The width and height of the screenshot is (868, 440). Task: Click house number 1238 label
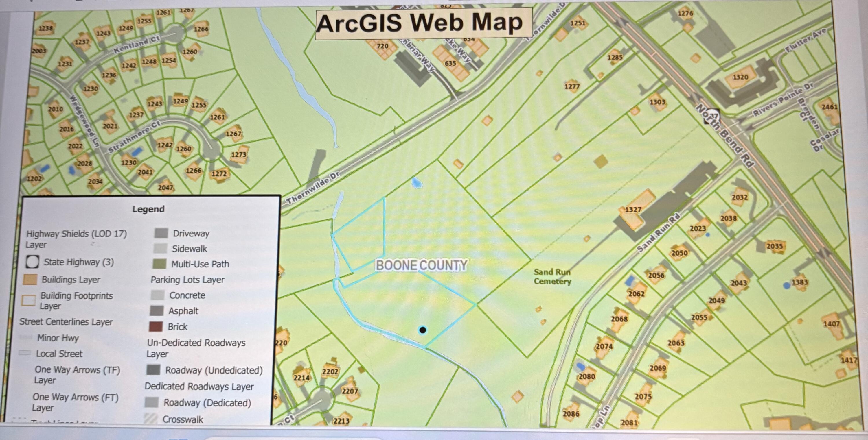click(45, 28)
